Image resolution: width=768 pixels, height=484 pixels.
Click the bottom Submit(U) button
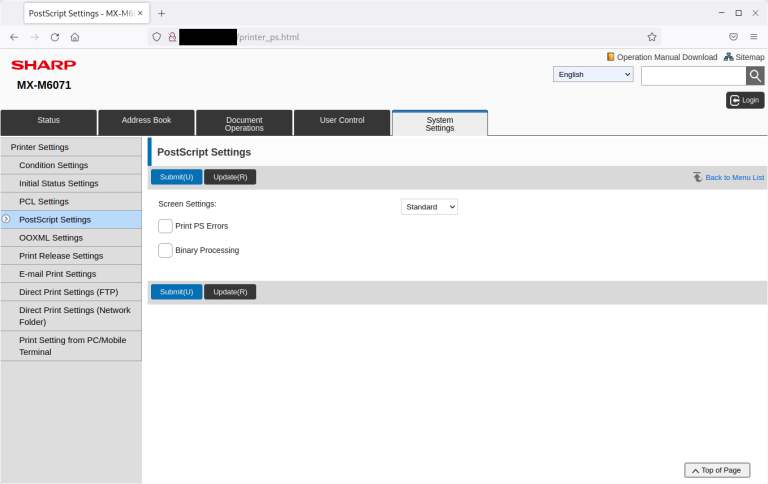(176, 292)
